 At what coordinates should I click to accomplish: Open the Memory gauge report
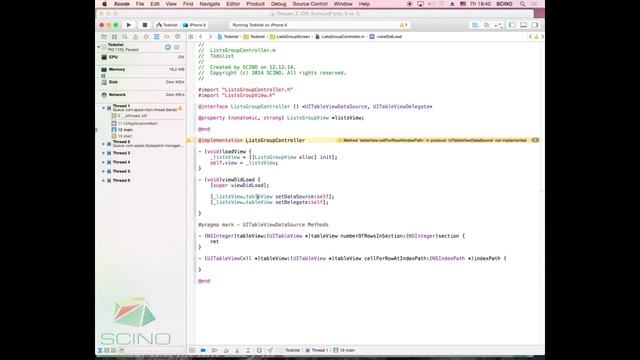(x=142, y=70)
